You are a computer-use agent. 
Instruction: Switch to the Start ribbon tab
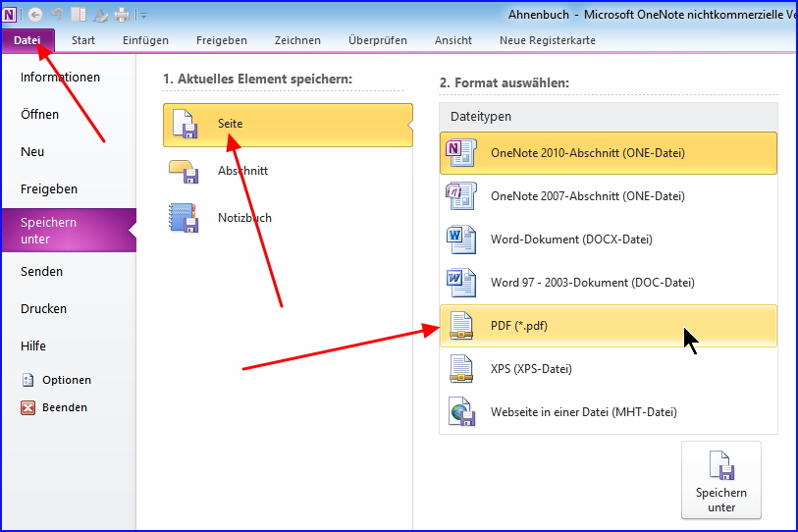[83, 40]
